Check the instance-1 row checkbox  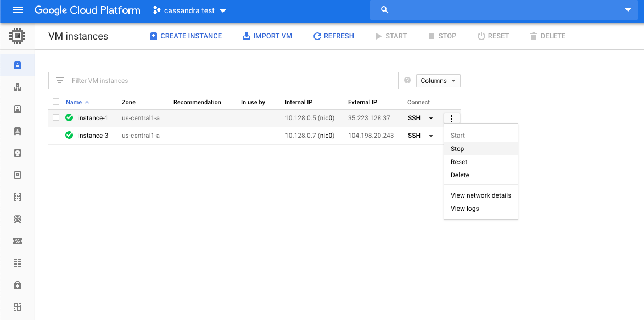pyautogui.click(x=56, y=118)
